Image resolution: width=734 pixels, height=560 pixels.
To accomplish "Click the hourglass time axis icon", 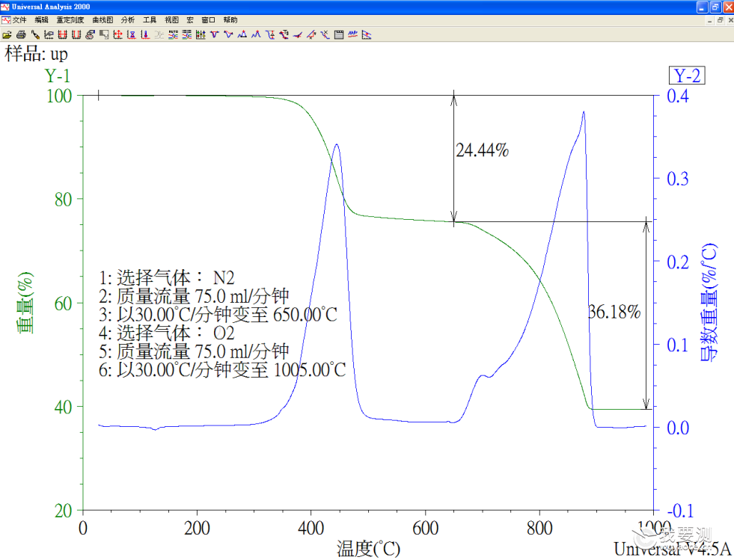I will coord(132,34).
